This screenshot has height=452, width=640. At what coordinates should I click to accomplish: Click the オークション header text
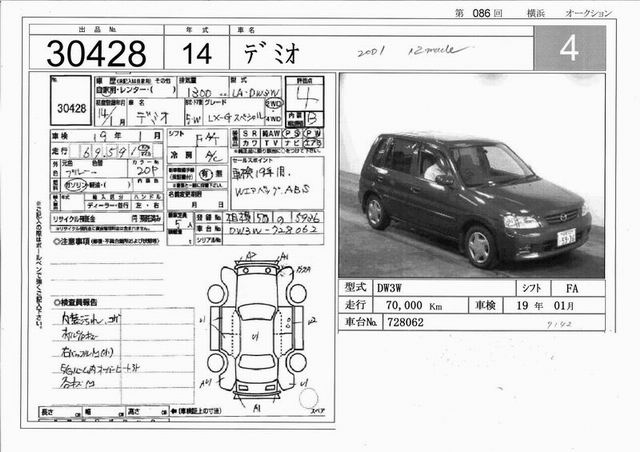pyautogui.click(x=589, y=13)
